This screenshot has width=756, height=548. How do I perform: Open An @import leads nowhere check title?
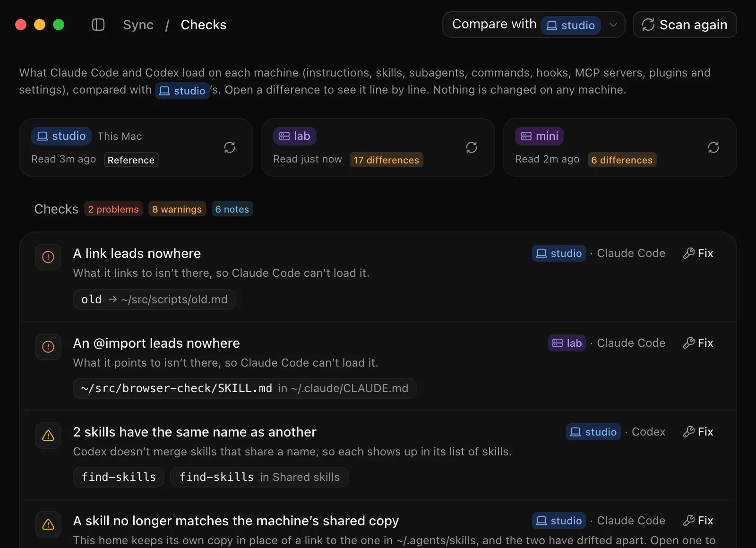click(156, 343)
